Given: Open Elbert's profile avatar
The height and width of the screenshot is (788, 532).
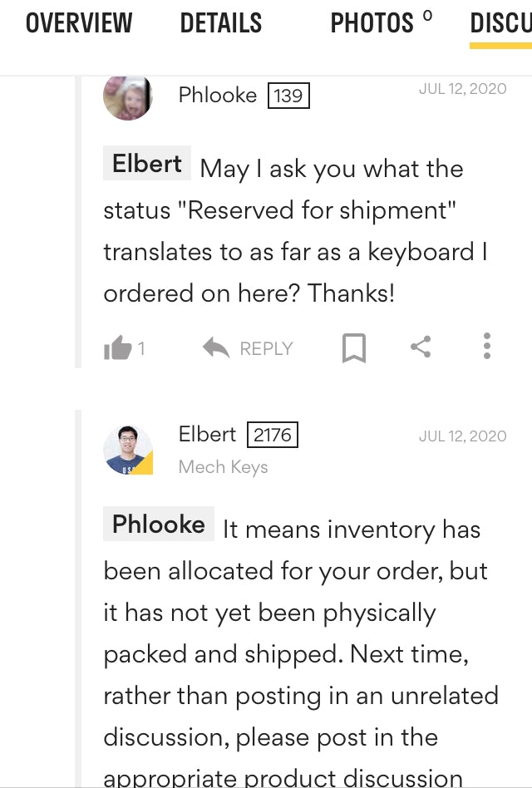Looking at the screenshot, I should (x=128, y=451).
